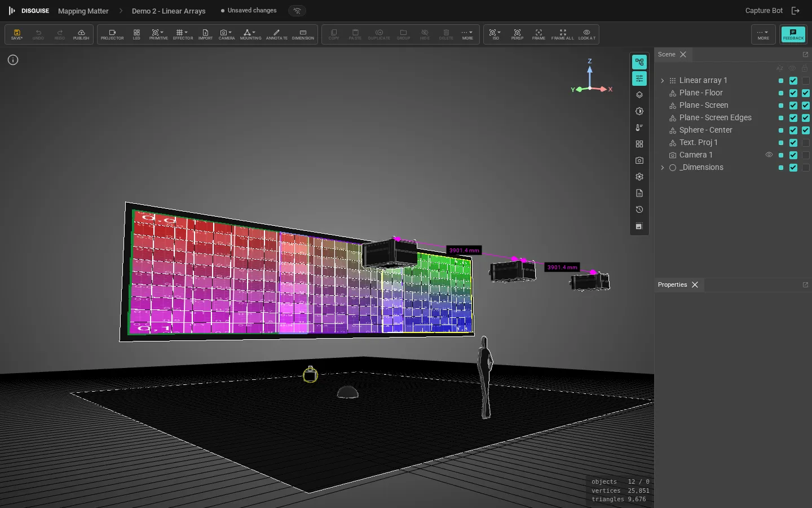Viewport: 812px width, 508px height.
Task: Enable the lock checkbox for Linear array 1
Action: click(806, 81)
